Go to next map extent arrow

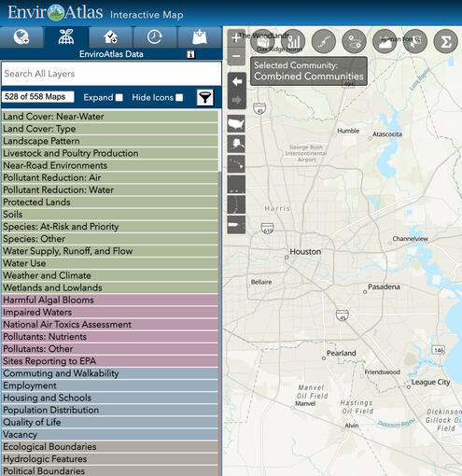point(237,100)
